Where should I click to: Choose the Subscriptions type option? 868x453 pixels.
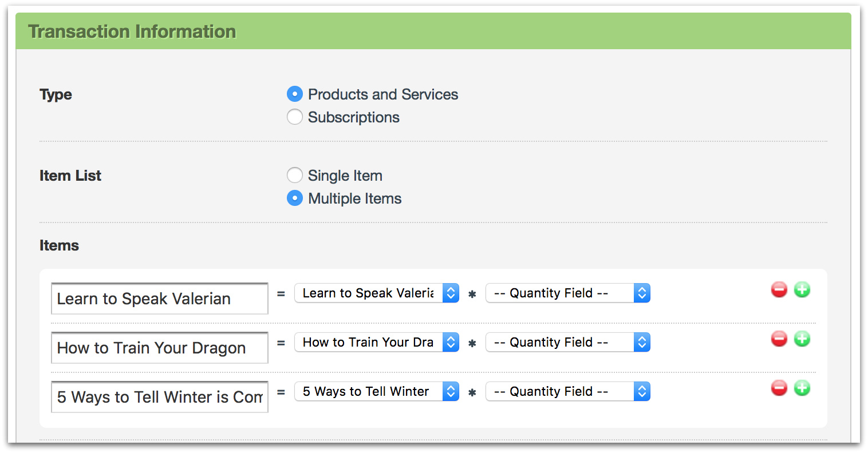point(295,117)
